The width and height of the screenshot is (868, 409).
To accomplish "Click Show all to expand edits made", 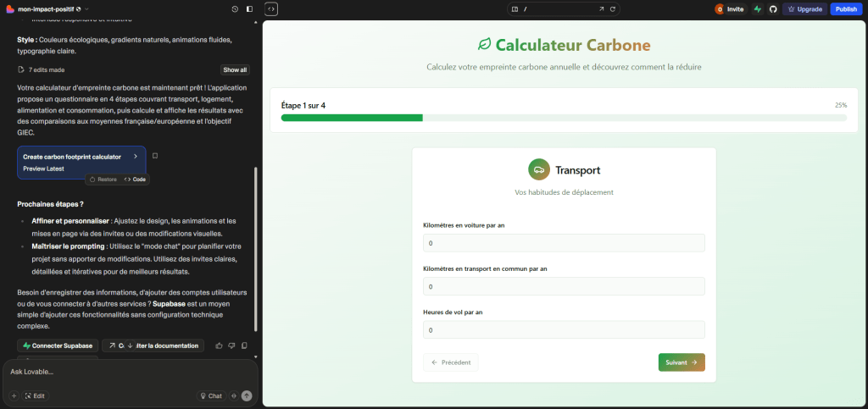I will pos(235,69).
